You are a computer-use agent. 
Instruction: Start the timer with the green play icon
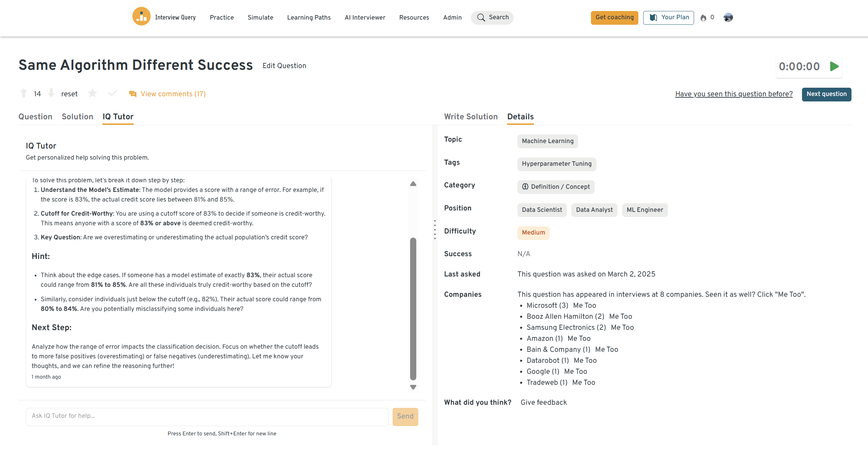(x=834, y=66)
